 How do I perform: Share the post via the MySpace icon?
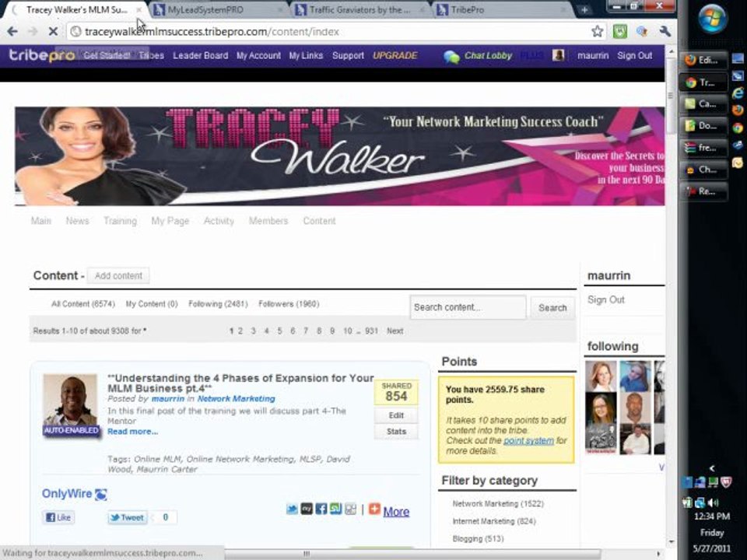pyautogui.click(x=307, y=509)
